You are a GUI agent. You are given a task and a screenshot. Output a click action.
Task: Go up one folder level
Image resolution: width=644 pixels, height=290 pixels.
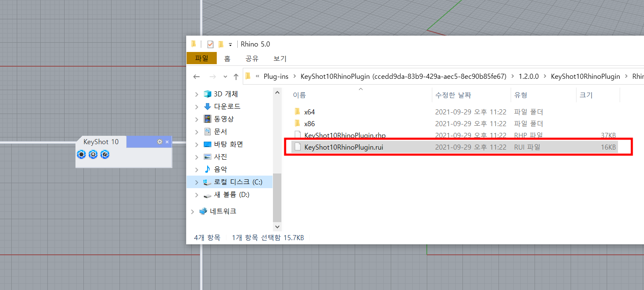(236, 76)
